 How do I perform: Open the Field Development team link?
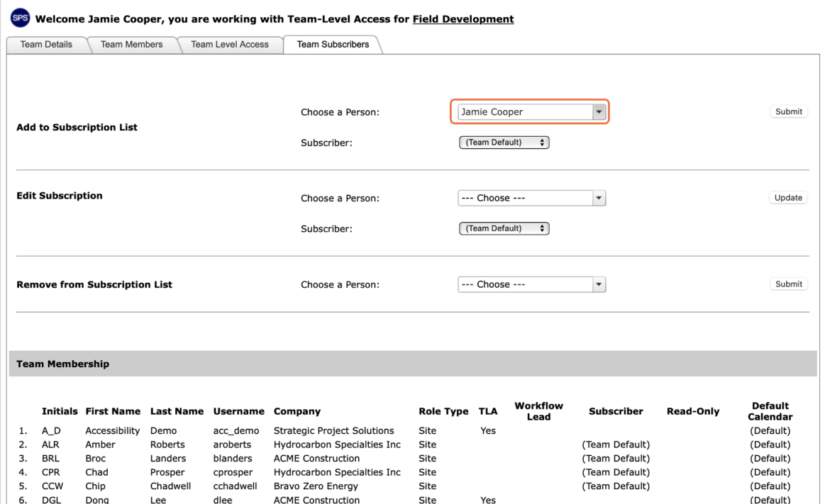coord(463,19)
